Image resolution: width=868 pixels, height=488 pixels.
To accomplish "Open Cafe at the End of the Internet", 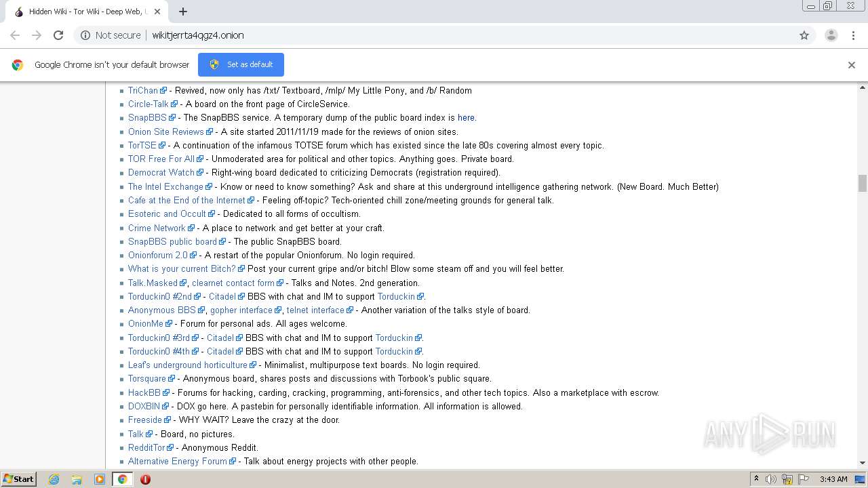I will click(x=186, y=200).
